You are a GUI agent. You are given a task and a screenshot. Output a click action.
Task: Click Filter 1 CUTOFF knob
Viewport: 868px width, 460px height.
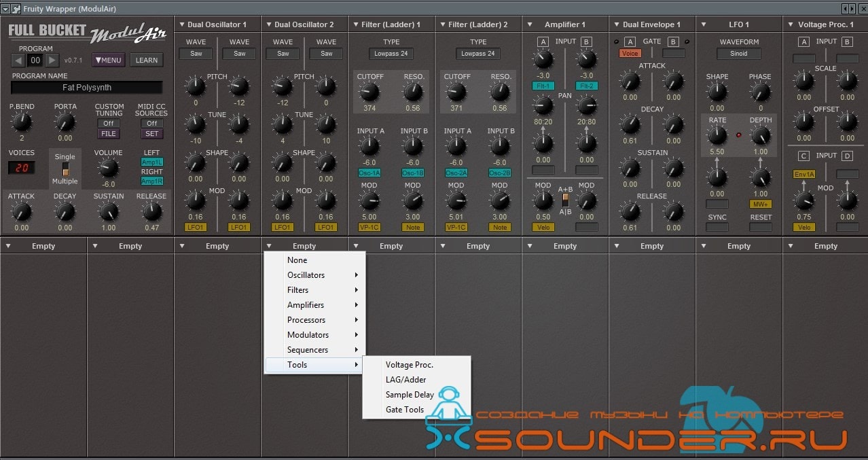369,92
